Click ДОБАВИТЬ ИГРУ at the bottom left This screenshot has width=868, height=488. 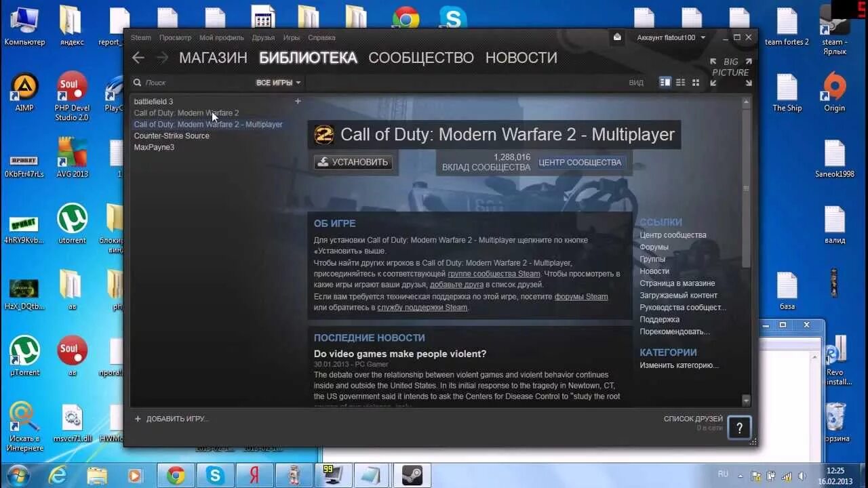171,419
